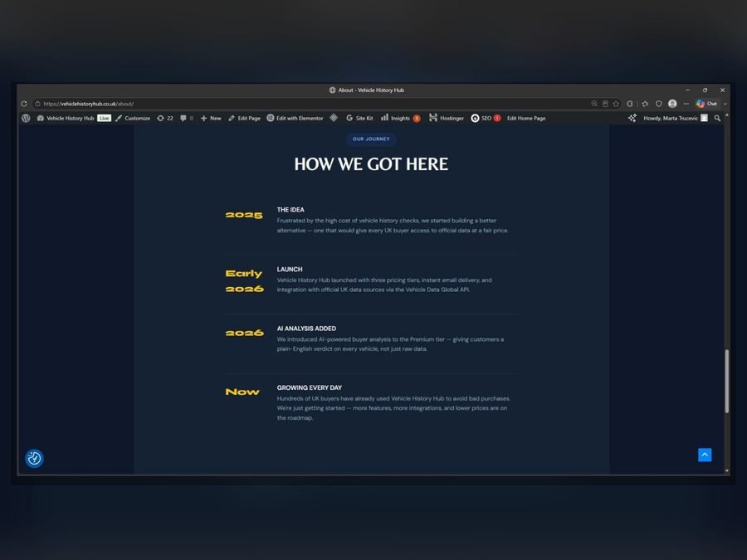Screen dimensions: 747x560
Task: Click Edit with Elementor
Action: tap(295, 118)
